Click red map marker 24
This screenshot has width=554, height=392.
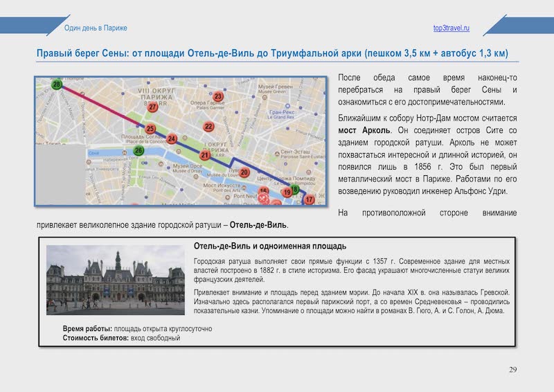(x=171, y=139)
